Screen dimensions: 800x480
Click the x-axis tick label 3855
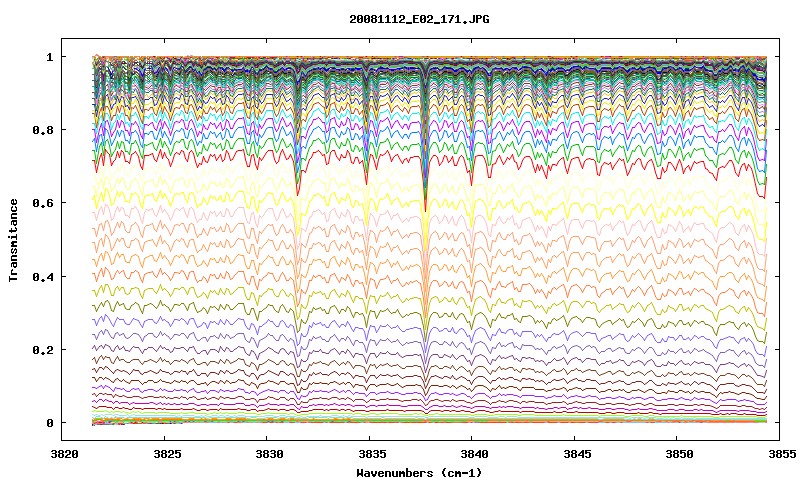[782, 454]
